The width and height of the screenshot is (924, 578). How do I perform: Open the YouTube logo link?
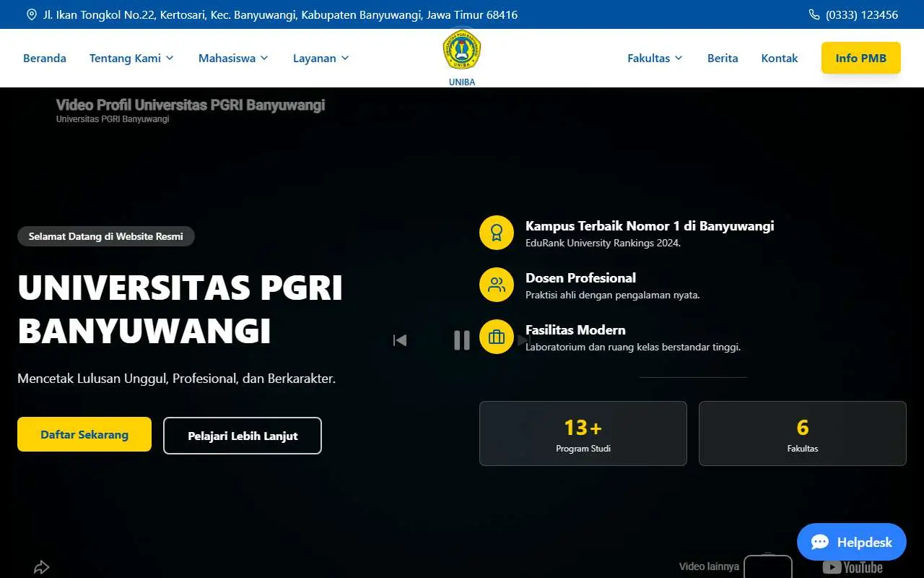(x=853, y=568)
